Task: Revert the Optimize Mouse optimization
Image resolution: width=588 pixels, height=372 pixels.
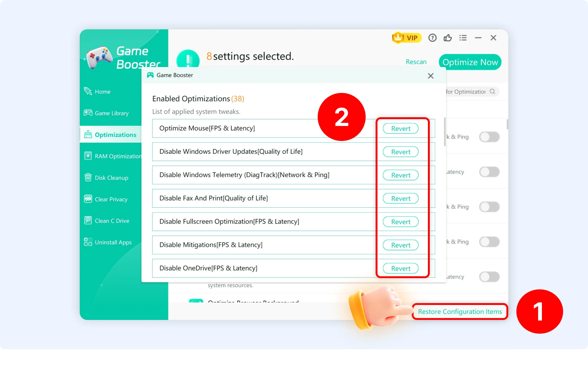Action: 401,128
